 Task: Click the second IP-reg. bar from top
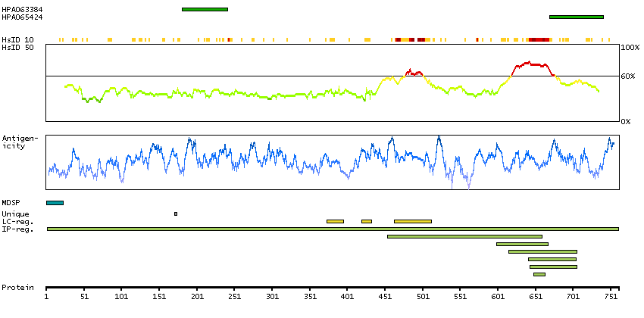[464, 236]
